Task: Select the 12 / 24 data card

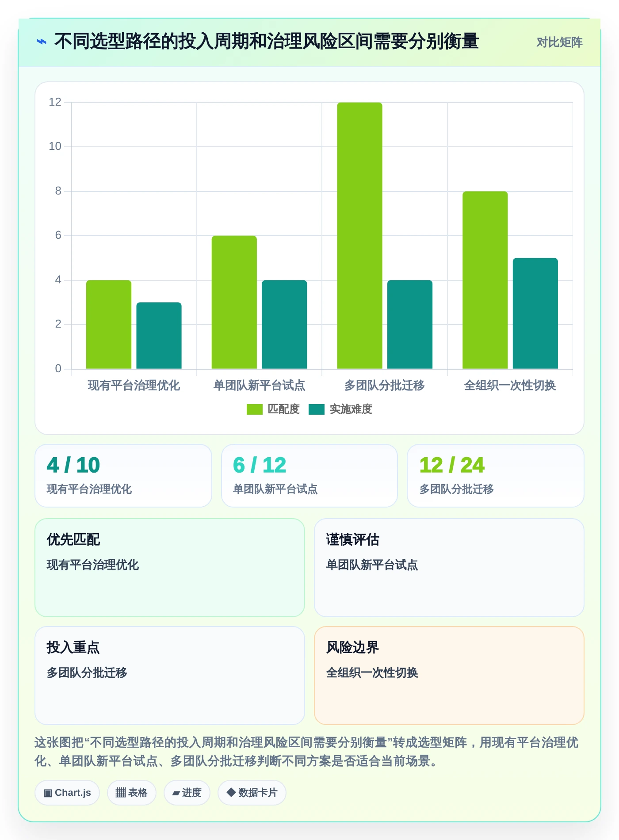Action: 496,476
